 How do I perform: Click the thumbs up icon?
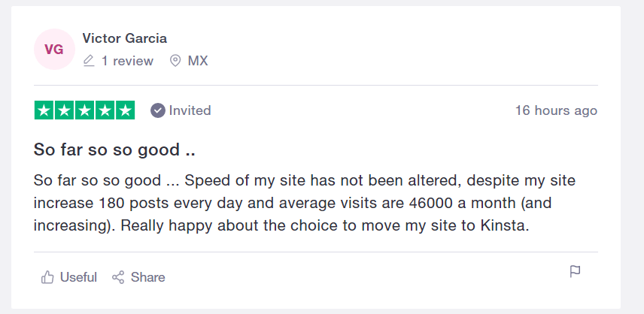[47, 277]
